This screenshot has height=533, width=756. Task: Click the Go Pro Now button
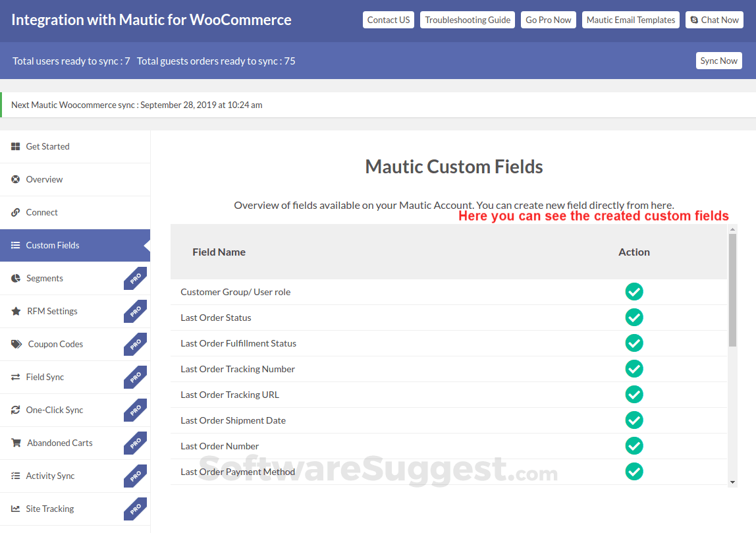pos(548,20)
